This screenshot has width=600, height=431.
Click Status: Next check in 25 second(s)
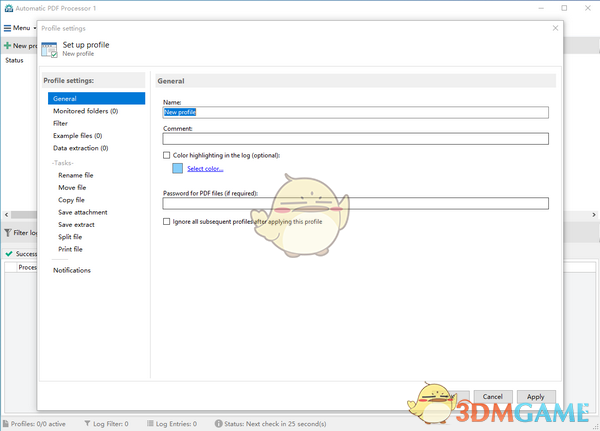[x=275, y=424]
